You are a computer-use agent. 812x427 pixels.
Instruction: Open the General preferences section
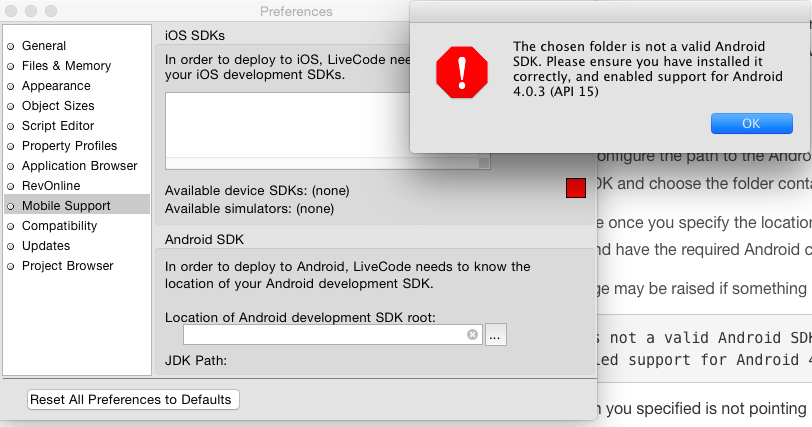coord(44,46)
